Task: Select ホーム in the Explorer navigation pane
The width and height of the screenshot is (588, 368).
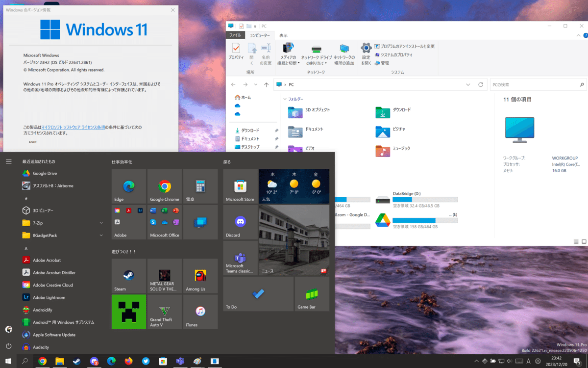Action: pyautogui.click(x=243, y=97)
